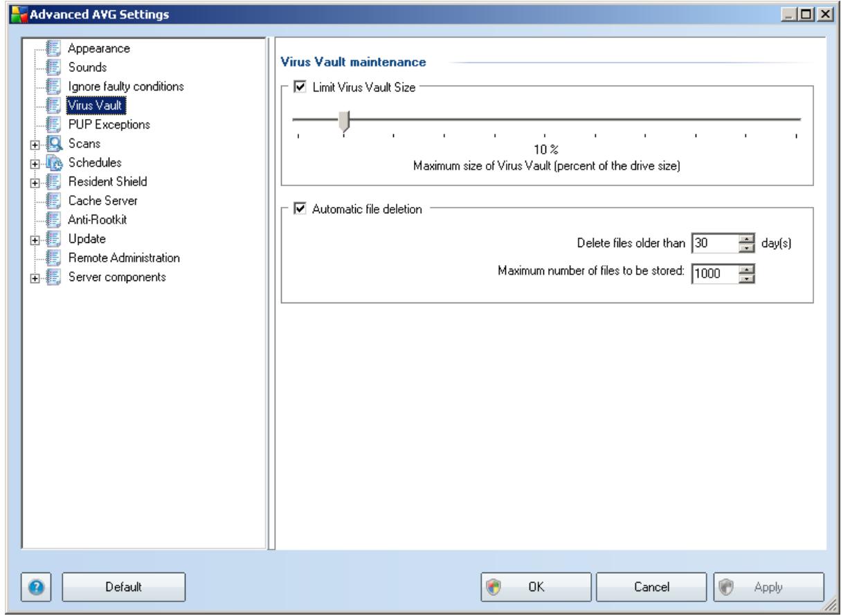
Task: Click the Cancel button
Action: (650, 587)
